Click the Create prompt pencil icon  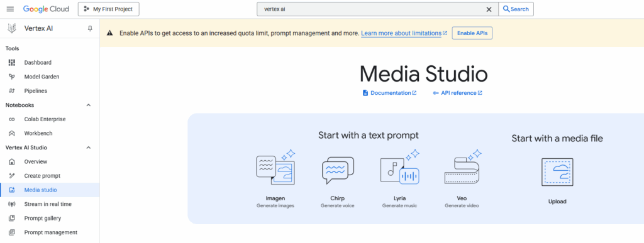12,176
